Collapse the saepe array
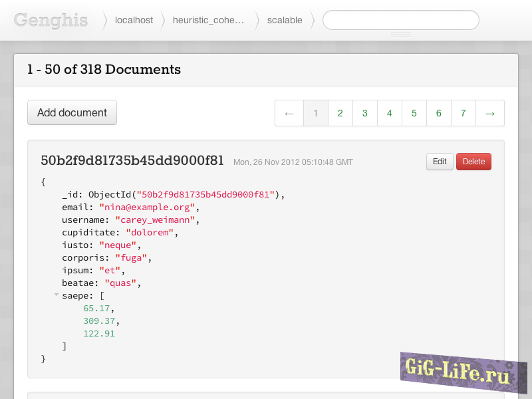532x399 pixels. [57, 295]
